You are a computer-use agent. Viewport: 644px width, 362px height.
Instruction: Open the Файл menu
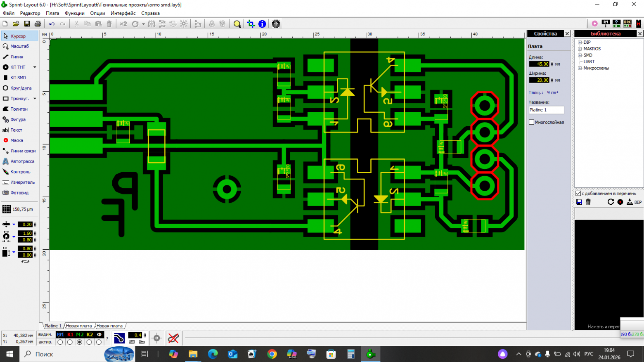9,13
